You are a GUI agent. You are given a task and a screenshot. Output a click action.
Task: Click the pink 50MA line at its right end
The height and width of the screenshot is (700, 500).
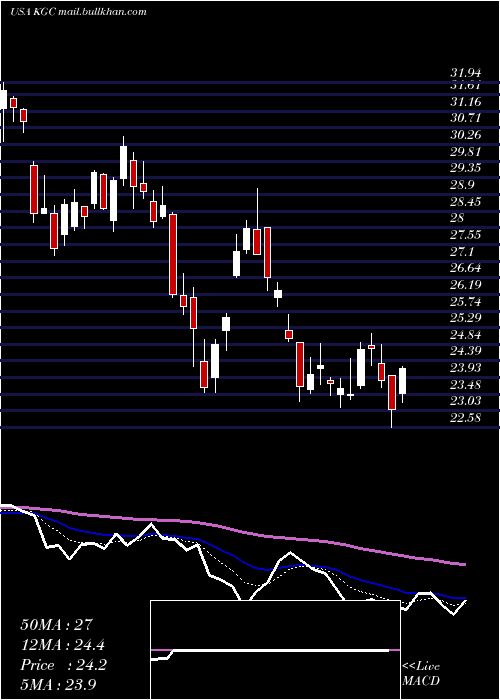(x=462, y=565)
